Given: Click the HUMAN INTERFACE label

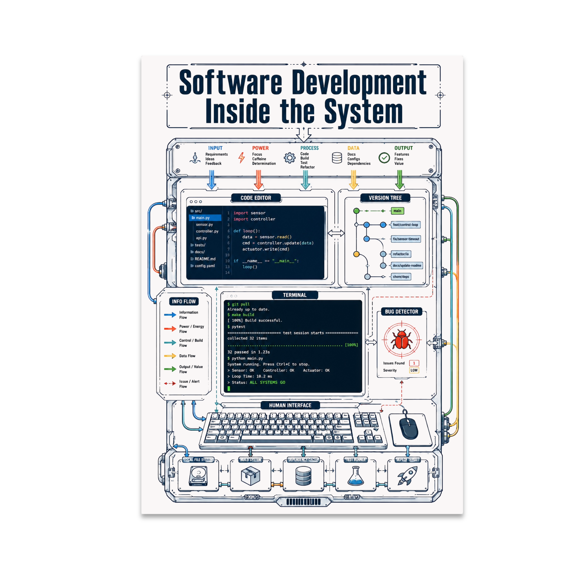Looking at the screenshot, I should tap(290, 405).
